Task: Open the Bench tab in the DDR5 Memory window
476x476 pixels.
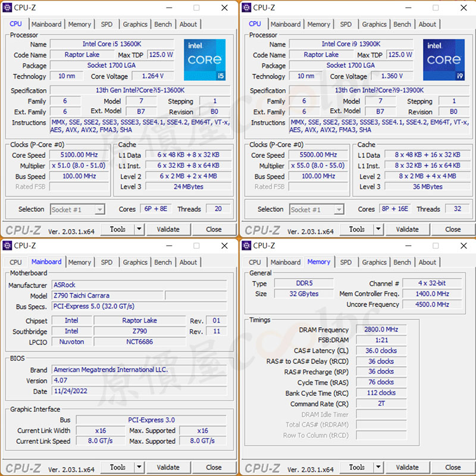Action: click(402, 262)
